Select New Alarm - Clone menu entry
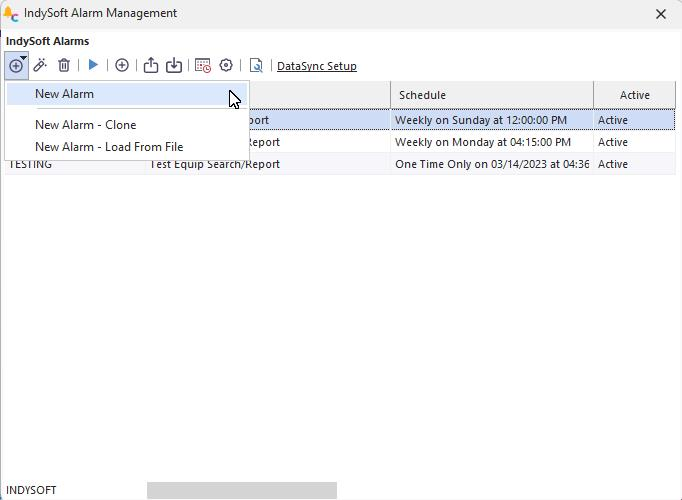The image size is (682, 500). pos(85,125)
